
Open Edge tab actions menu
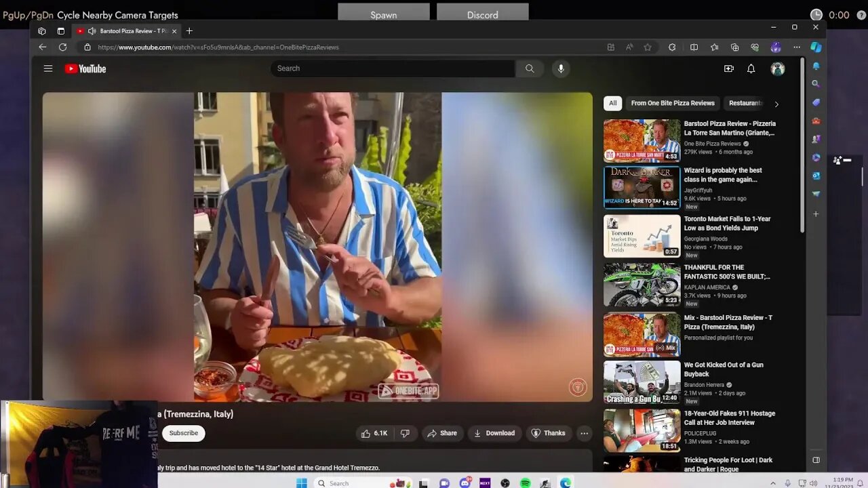point(61,31)
